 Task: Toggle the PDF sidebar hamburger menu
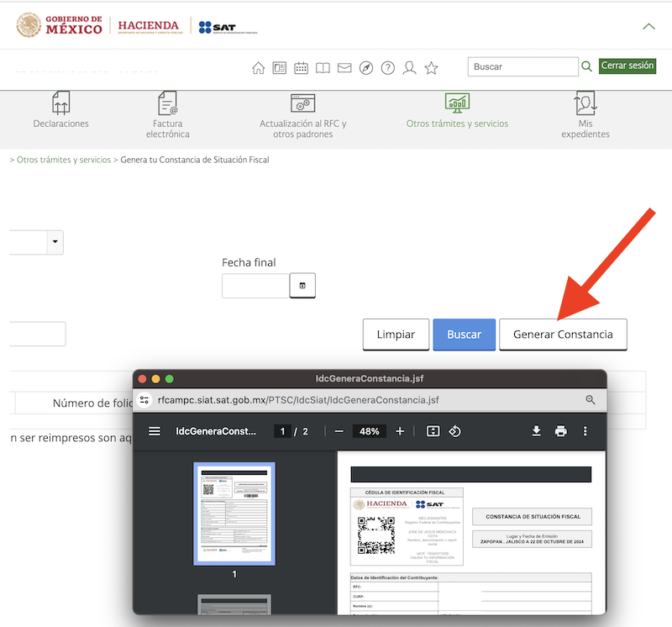tap(155, 431)
